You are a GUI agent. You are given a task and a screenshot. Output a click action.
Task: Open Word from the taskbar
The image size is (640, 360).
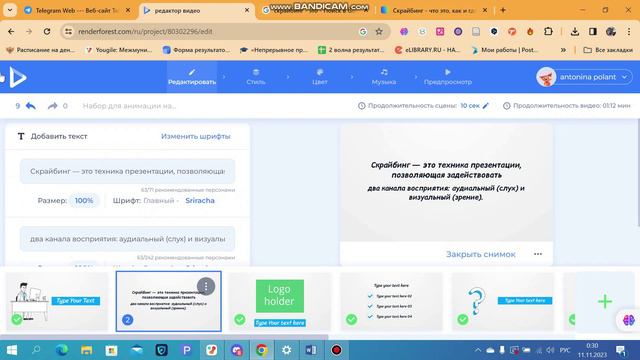point(311,350)
